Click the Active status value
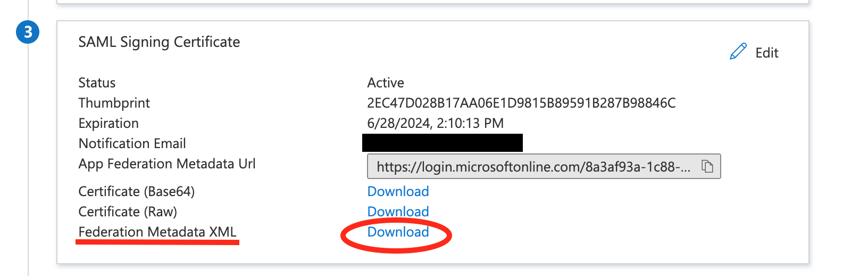Viewport: 868px width, 276px height. click(386, 83)
